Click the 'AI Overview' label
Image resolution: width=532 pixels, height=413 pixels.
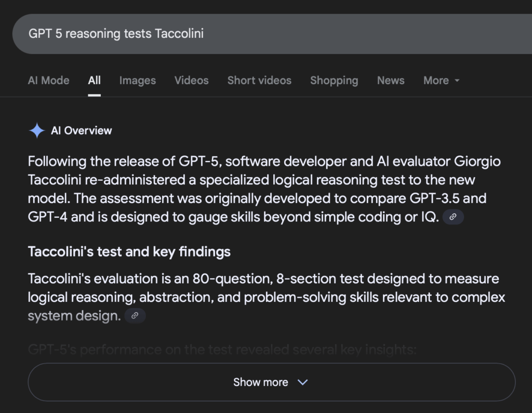pyautogui.click(x=82, y=130)
